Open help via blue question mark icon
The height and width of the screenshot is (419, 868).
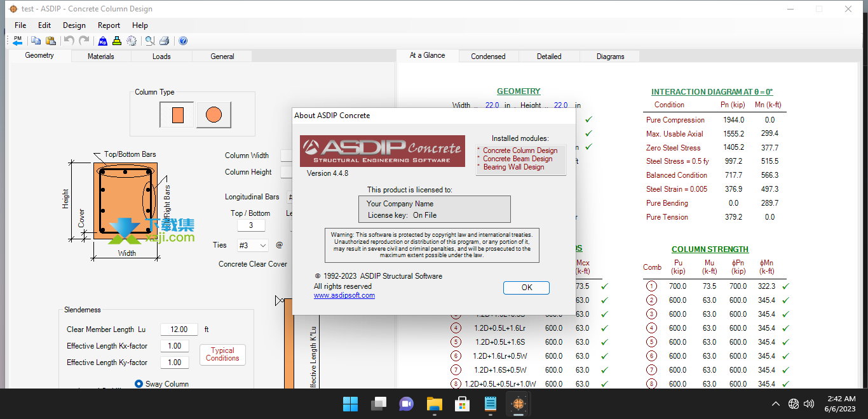pos(183,41)
